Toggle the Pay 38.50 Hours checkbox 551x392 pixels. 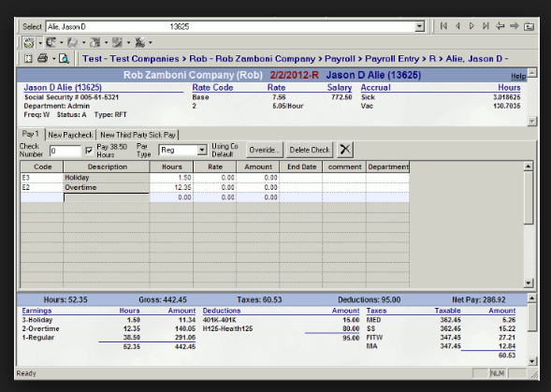[89, 151]
